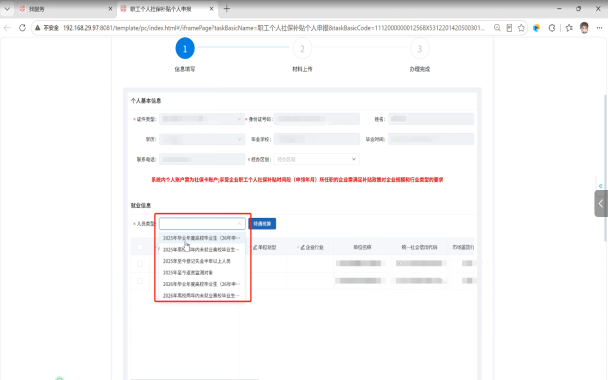This screenshot has width=608, height=380.
Task: Click the browser address bar URL
Action: [274, 28]
